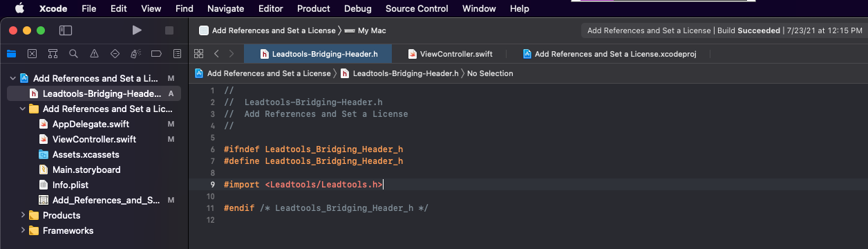Open the Product menu
Image resolution: width=868 pixels, height=249 pixels.
click(x=314, y=8)
